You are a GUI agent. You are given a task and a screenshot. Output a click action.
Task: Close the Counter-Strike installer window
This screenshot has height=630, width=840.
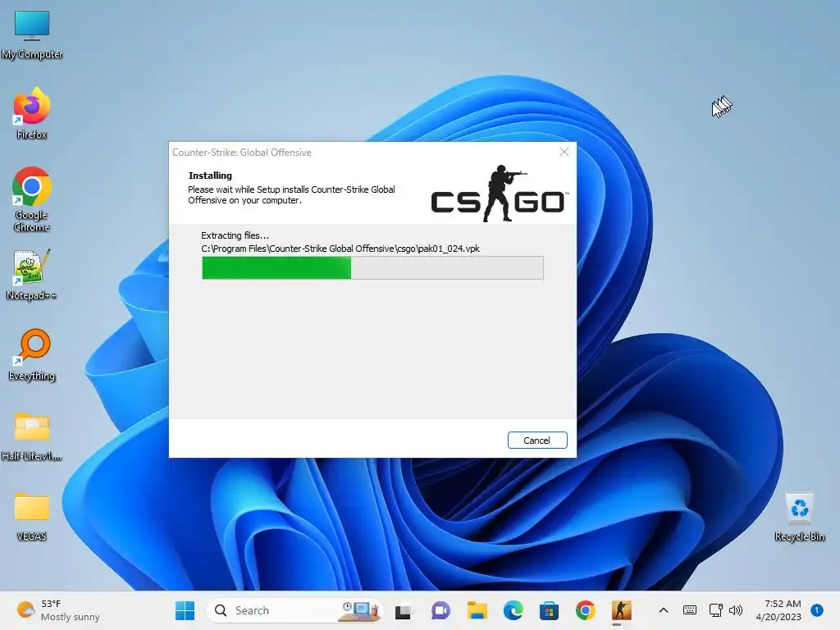click(x=564, y=152)
